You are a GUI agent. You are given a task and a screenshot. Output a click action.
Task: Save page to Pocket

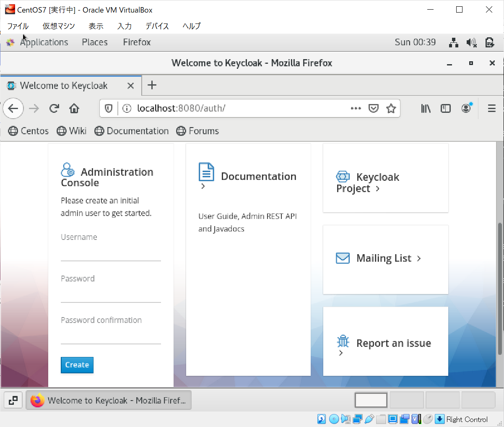[x=374, y=109]
